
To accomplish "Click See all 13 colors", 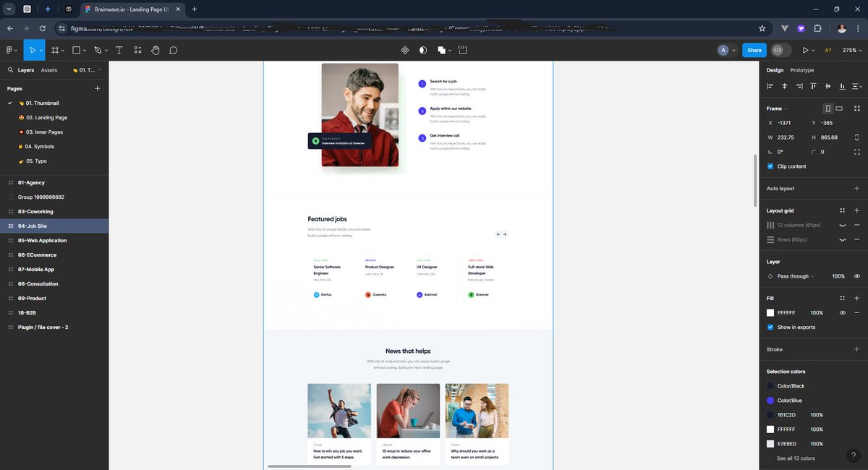I will pos(796,458).
